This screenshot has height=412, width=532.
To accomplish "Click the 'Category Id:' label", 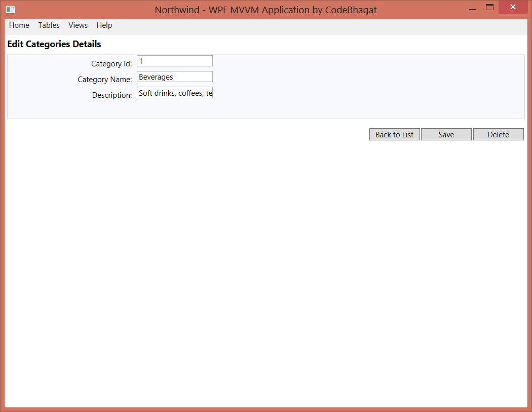I will [111, 64].
